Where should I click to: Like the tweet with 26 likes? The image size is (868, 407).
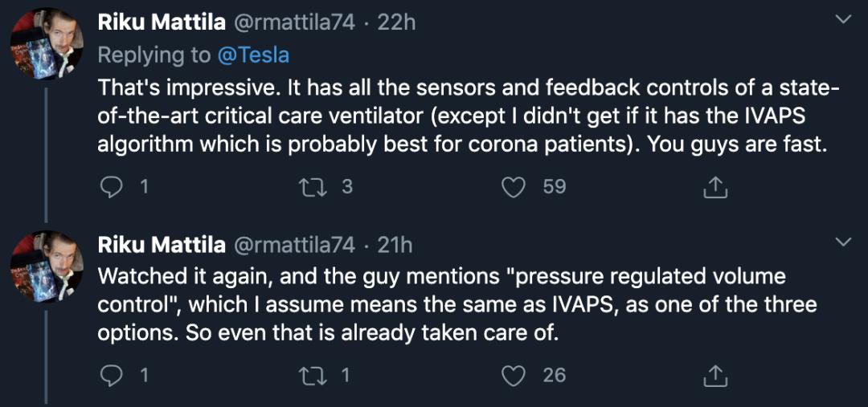(513, 375)
